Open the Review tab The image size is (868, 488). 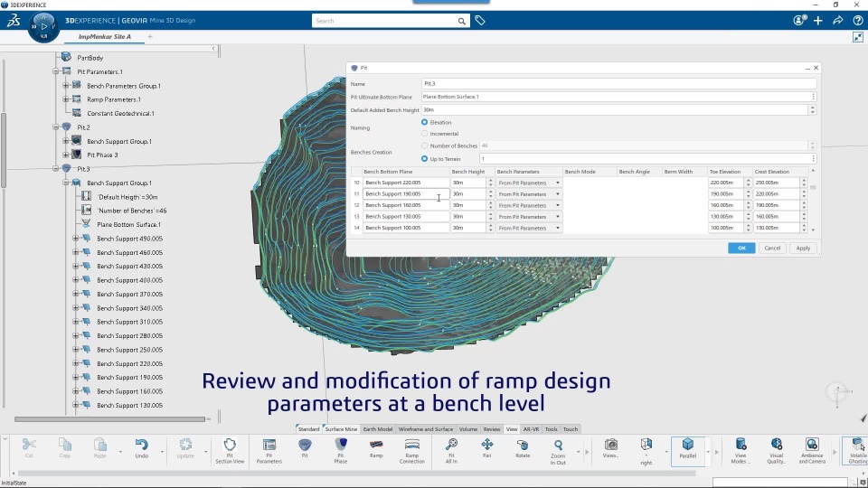[492, 428]
